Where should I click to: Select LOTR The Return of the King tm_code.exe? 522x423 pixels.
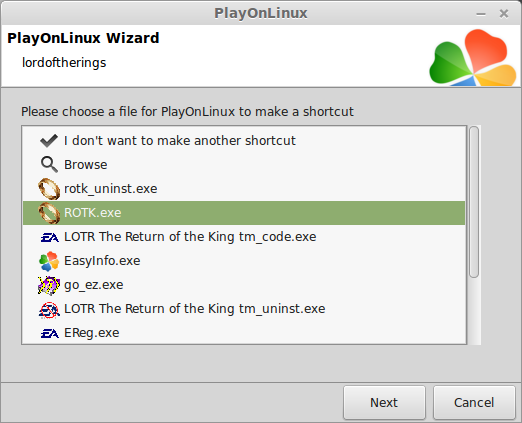click(244, 237)
